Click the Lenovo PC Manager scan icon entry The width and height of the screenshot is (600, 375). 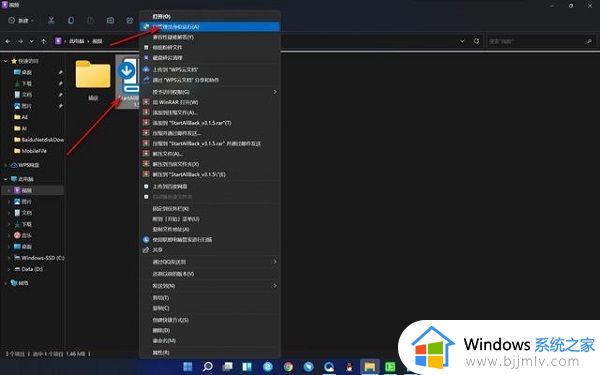click(x=146, y=240)
